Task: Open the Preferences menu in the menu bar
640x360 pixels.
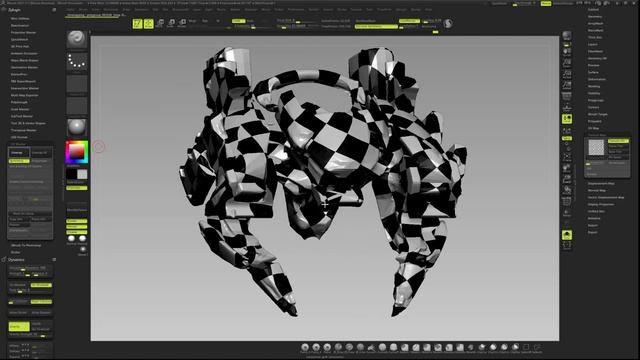Action: [x=296, y=9]
